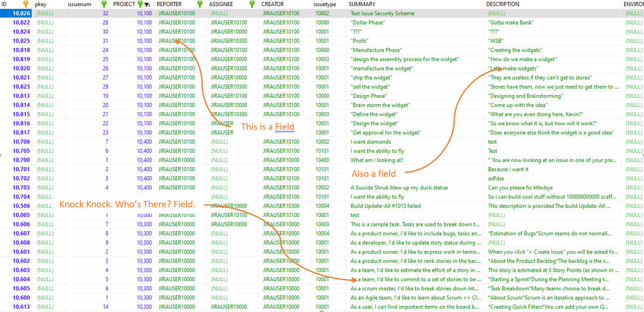
Task: Click the SUMMARY column header
Action: (x=362, y=4)
